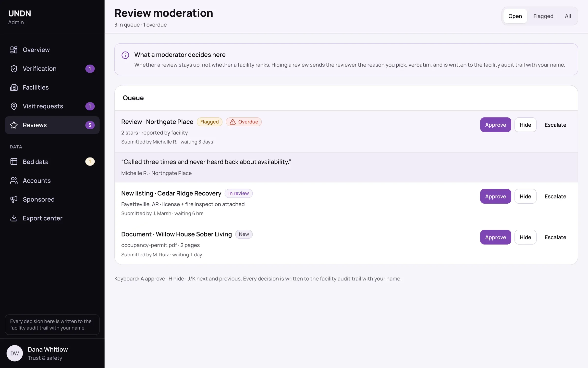Click the Verification shield icon
This screenshot has width=588, height=368.
click(x=14, y=69)
